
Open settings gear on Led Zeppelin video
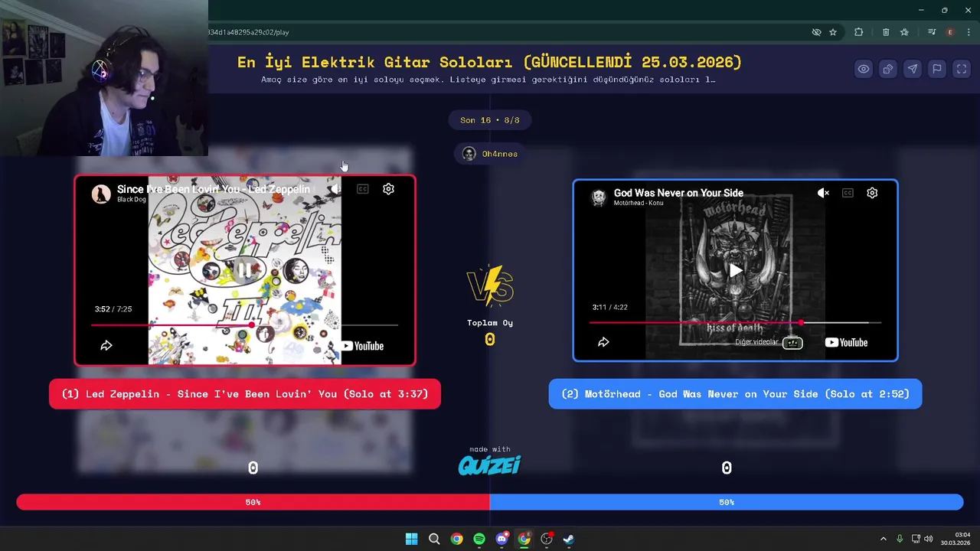pyautogui.click(x=388, y=189)
